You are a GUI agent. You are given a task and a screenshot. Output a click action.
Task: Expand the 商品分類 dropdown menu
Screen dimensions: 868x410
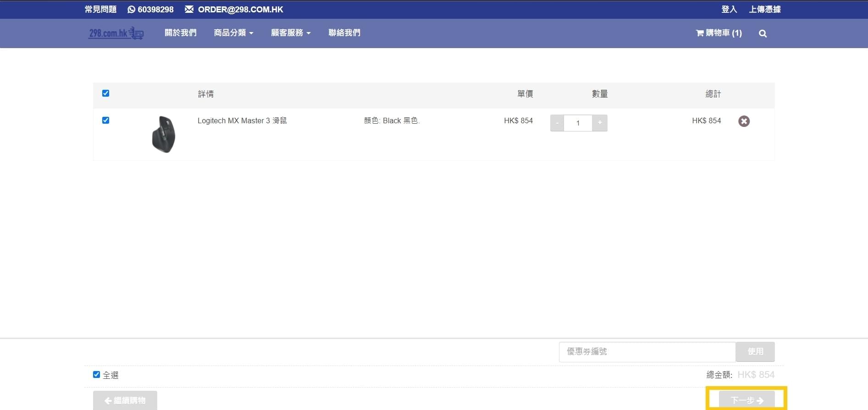233,33
